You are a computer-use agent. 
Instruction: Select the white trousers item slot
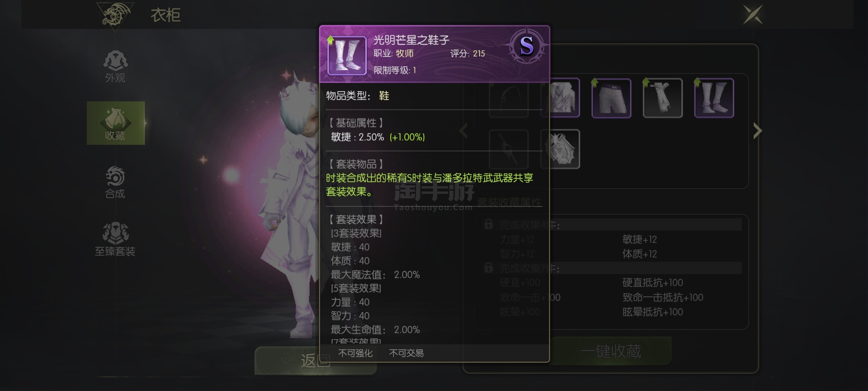click(611, 98)
